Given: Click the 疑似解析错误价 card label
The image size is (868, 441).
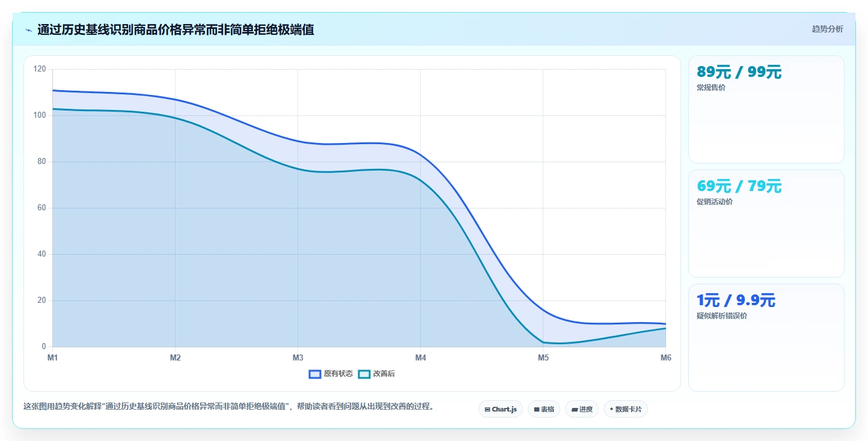Looking at the screenshot, I should click(722, 316).
